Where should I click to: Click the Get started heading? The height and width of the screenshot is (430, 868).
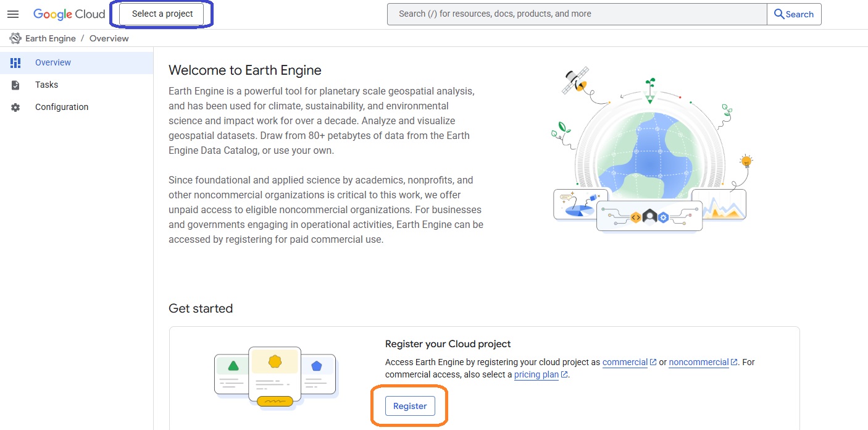pyautogui.click(x=201, y=308)
